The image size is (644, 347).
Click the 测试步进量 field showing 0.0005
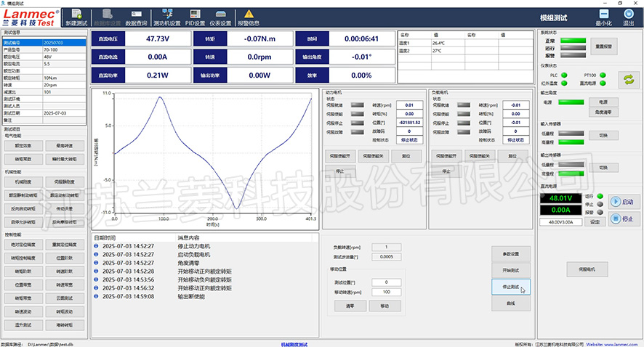coord(387,257)
